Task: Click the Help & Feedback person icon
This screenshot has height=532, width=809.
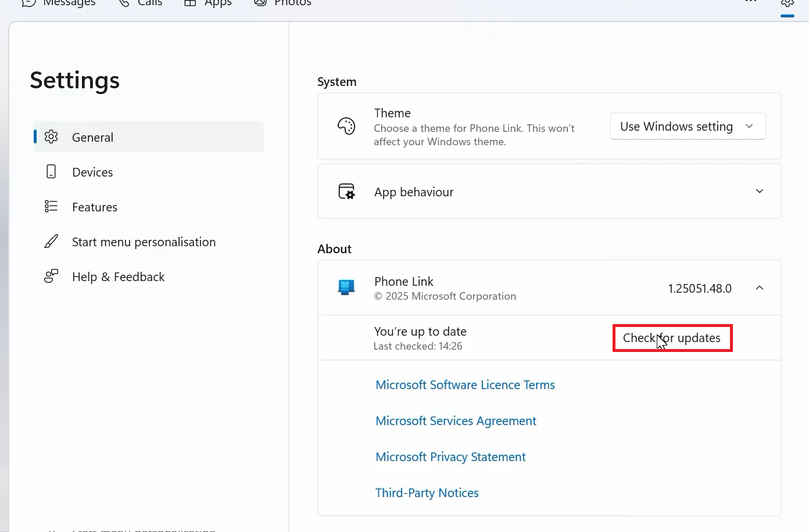Action: click(51, 276)
